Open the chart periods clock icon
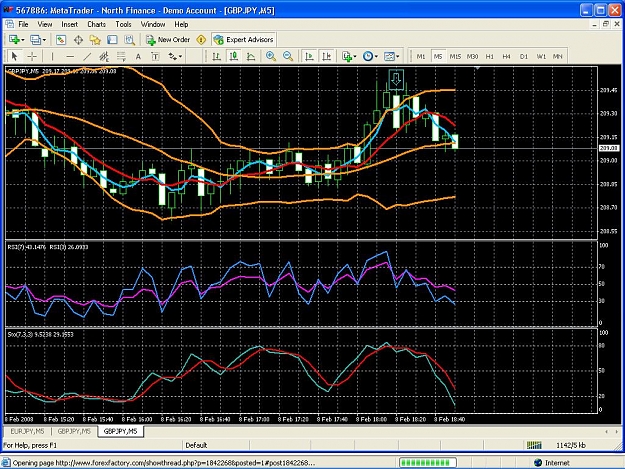This screenshot has width=625, height=469. [x=368, y=56]
